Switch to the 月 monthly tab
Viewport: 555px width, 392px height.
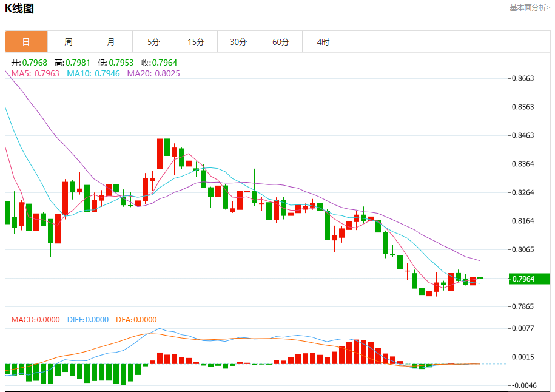coord(111,42)
